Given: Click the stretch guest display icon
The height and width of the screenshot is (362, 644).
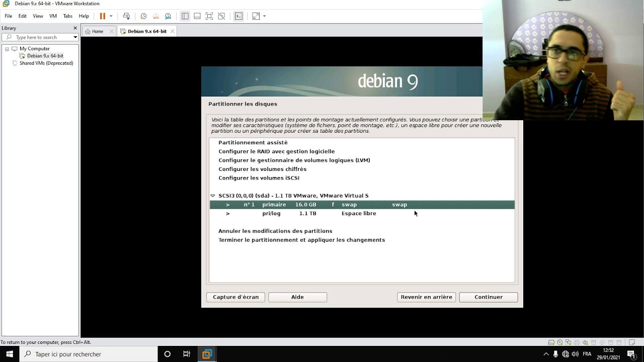Looking at the screenshot, I should (256, 16).
